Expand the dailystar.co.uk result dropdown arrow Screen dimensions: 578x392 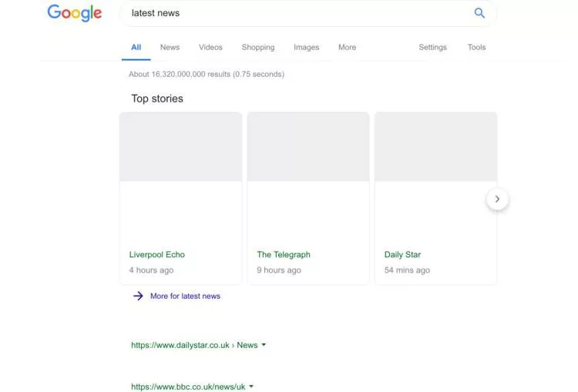coord(264,345)
